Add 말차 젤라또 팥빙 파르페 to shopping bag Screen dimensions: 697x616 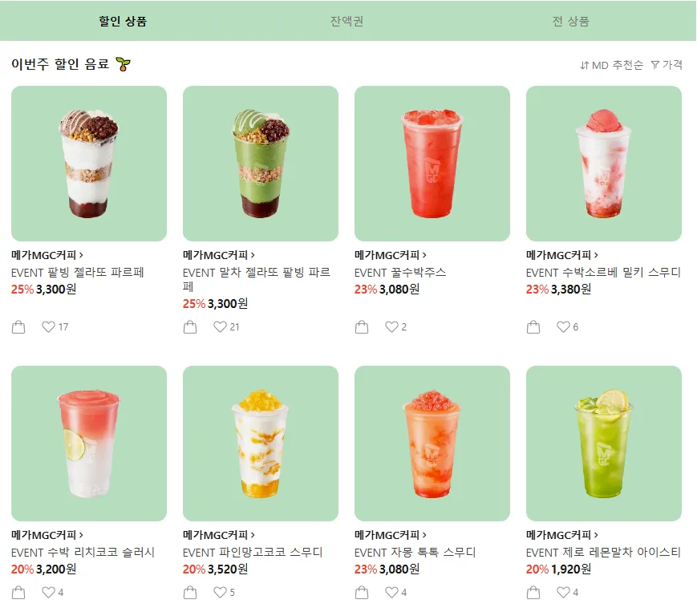(190, 327)
